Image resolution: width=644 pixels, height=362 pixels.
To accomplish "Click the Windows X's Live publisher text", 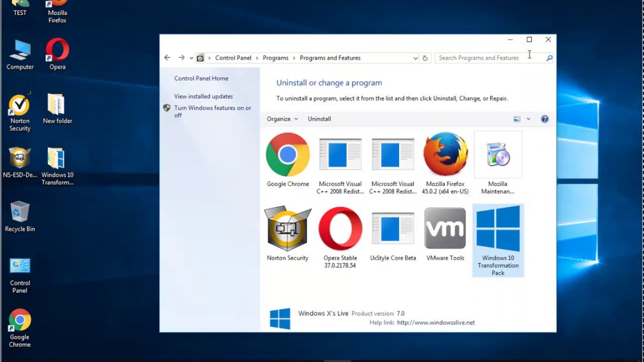I will 323,313.
